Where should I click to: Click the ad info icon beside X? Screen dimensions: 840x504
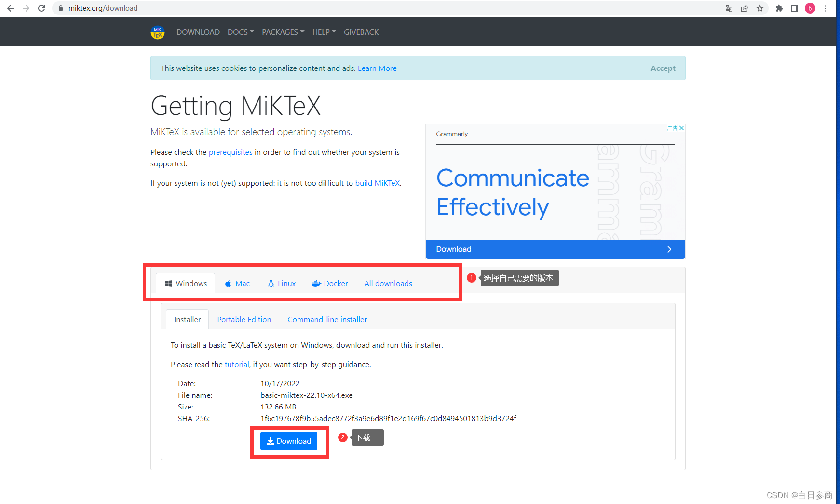point(672,128)
